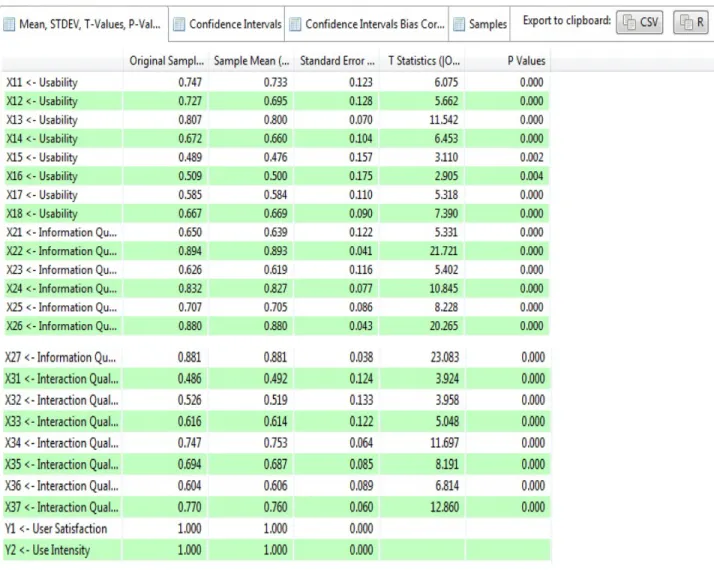Viewport: 714px width, 570px height.
Task: Select the row Y2 <- Use Intensity
Action: pos(276,550)
